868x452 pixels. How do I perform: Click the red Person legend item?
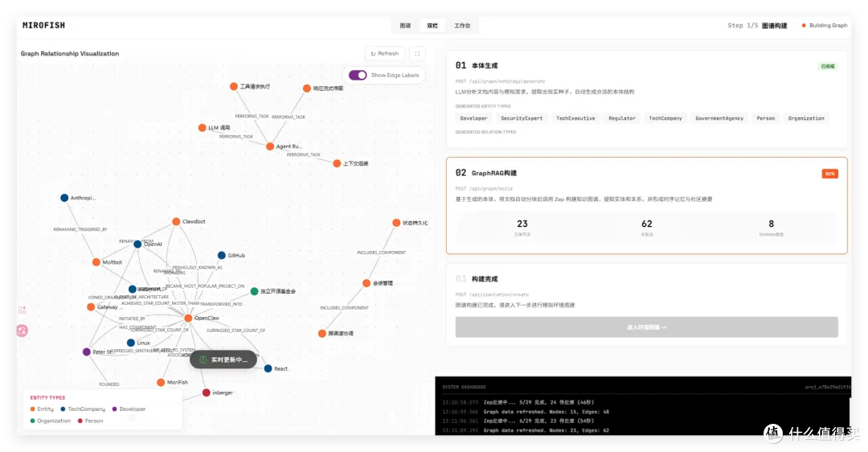[x=90, y=421]
